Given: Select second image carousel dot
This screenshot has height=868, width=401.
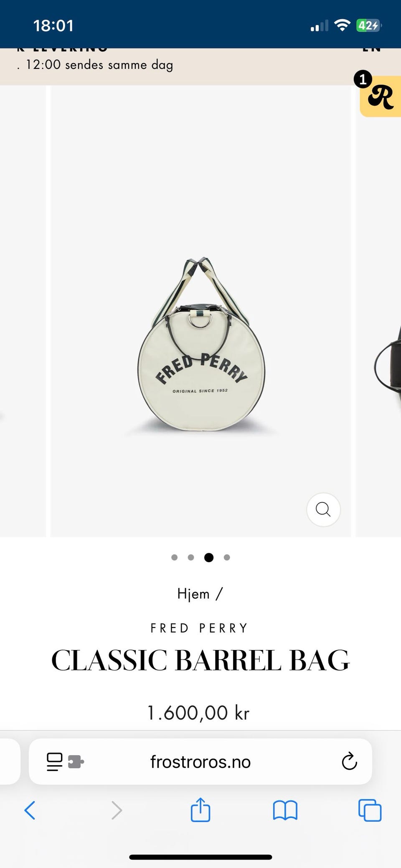Looking at the screenshot, I should (x=191, y=557).
